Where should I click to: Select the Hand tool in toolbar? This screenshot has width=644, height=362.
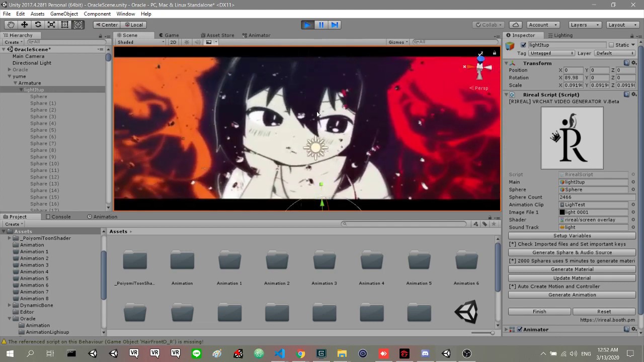[x=11, y=25]
